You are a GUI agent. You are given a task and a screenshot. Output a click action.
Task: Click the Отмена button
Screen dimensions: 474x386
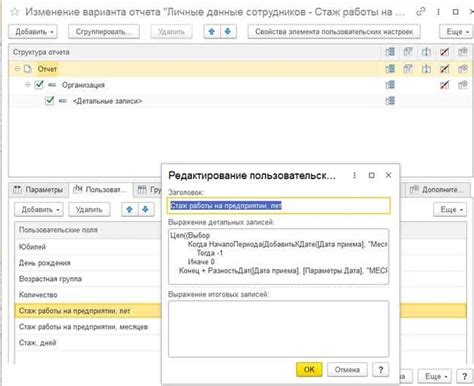click(347, 369)
